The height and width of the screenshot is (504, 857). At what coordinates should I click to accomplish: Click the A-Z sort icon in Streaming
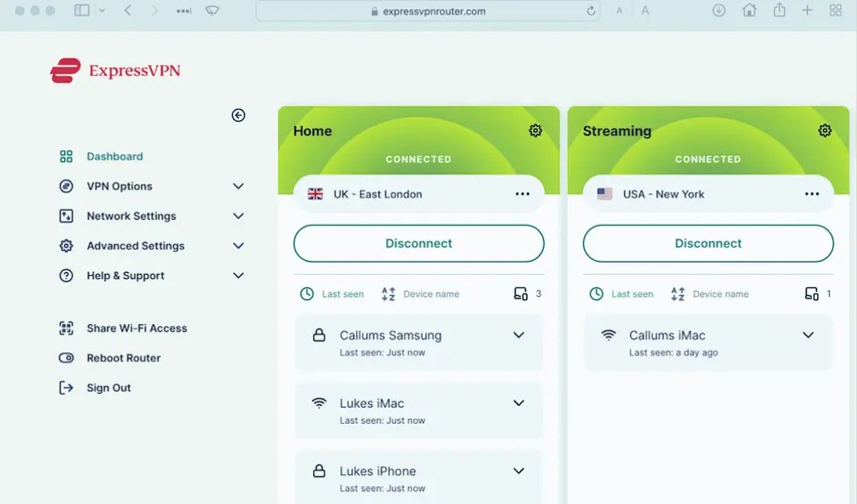tap(678, 293)
